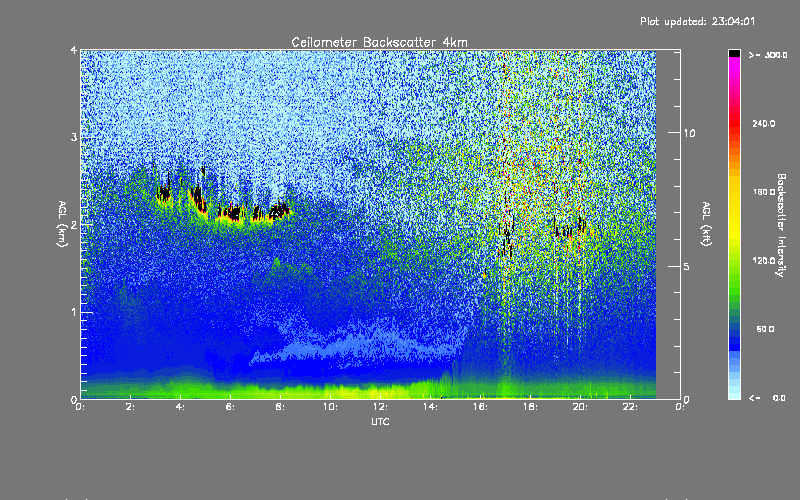Viewport: 800px width, 500px height.
Task: Click the "18:" UTC hour tick label
Action: pos(530,407)
